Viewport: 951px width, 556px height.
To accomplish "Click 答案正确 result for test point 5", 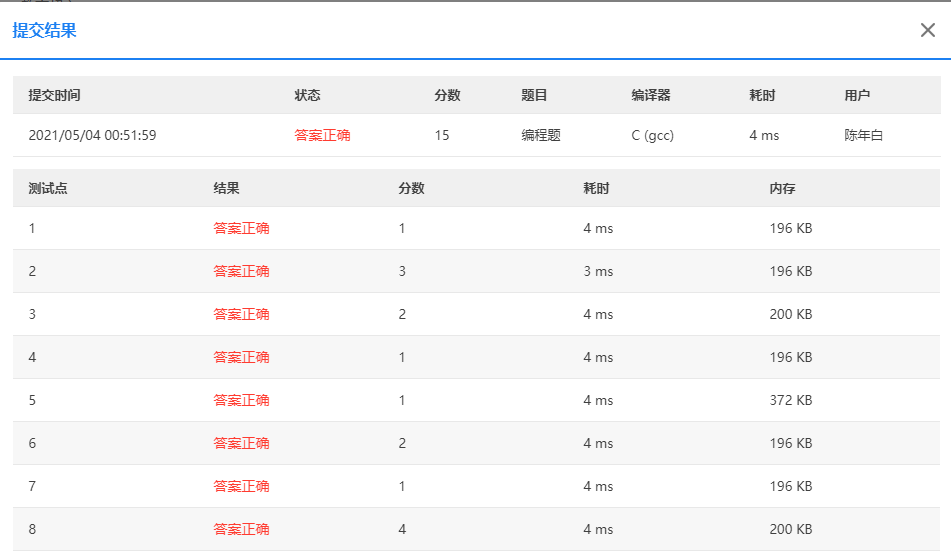I will [241, 401].
